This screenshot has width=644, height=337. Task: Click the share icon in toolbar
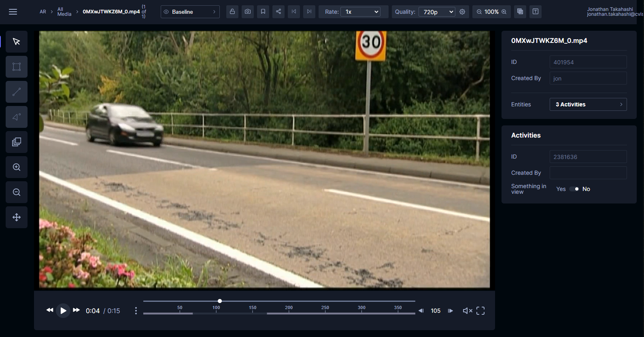tap(278, 12)
